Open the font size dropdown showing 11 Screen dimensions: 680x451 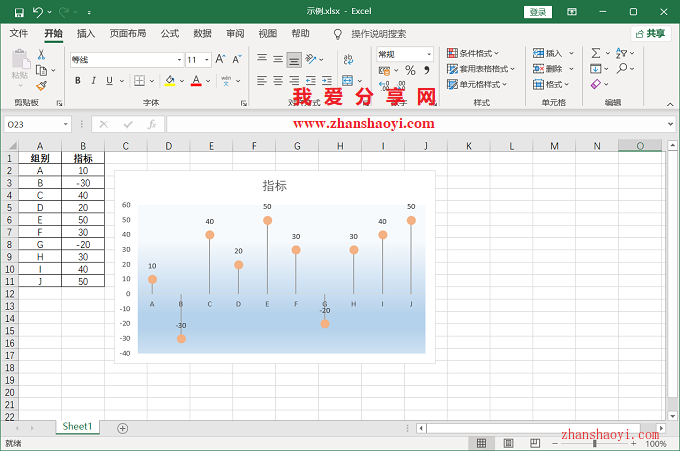(206, 60)
